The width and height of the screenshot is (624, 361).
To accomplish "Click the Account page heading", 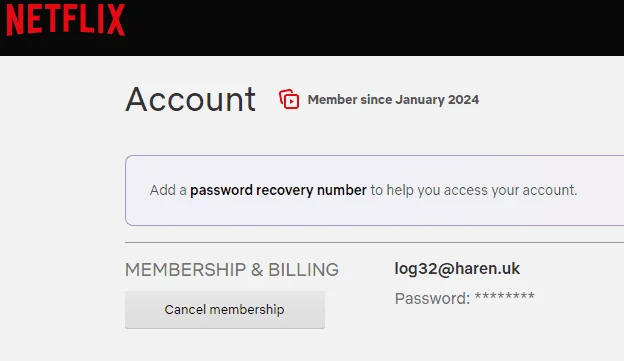I will (190, 100).
